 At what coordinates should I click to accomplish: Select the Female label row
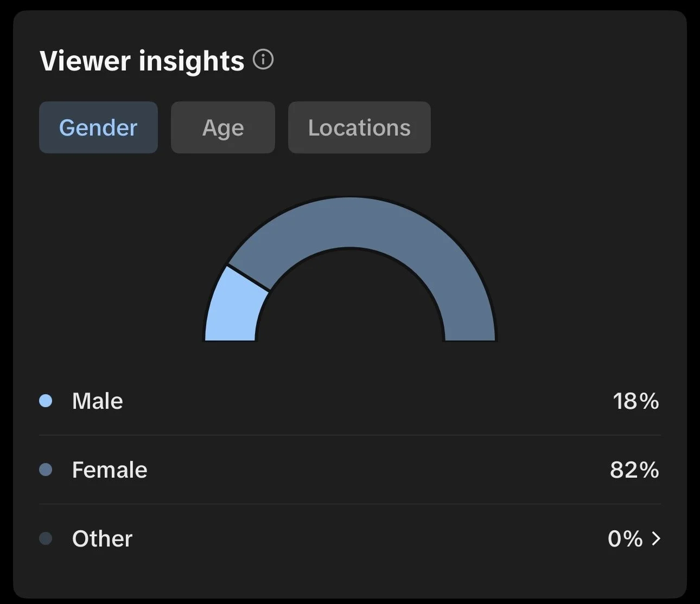[350, 470]
